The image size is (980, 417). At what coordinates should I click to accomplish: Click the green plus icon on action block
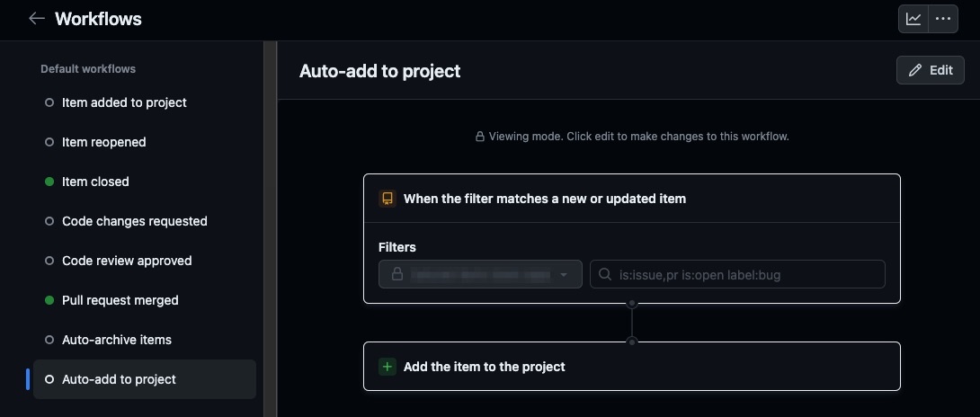pos(388,367)
